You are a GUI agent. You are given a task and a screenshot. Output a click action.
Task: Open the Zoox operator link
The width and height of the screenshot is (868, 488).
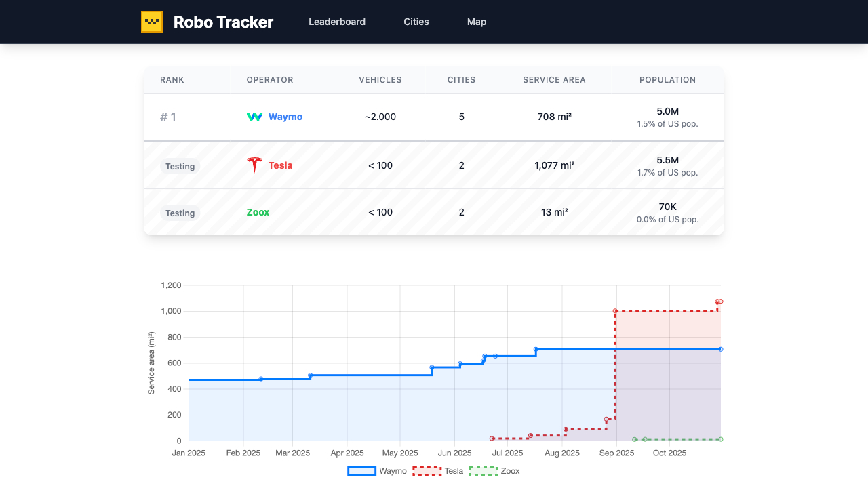click(258, 212)
